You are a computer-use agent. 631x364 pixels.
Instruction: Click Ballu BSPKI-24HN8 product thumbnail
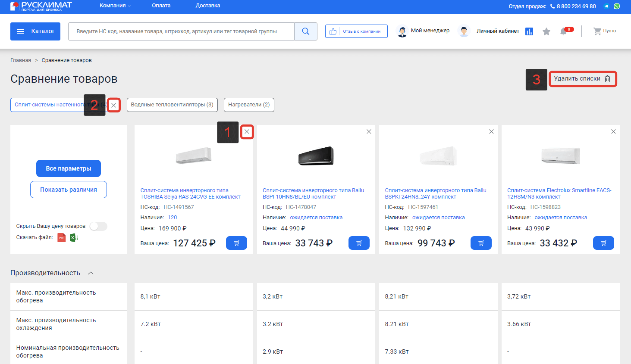point(438,156)
